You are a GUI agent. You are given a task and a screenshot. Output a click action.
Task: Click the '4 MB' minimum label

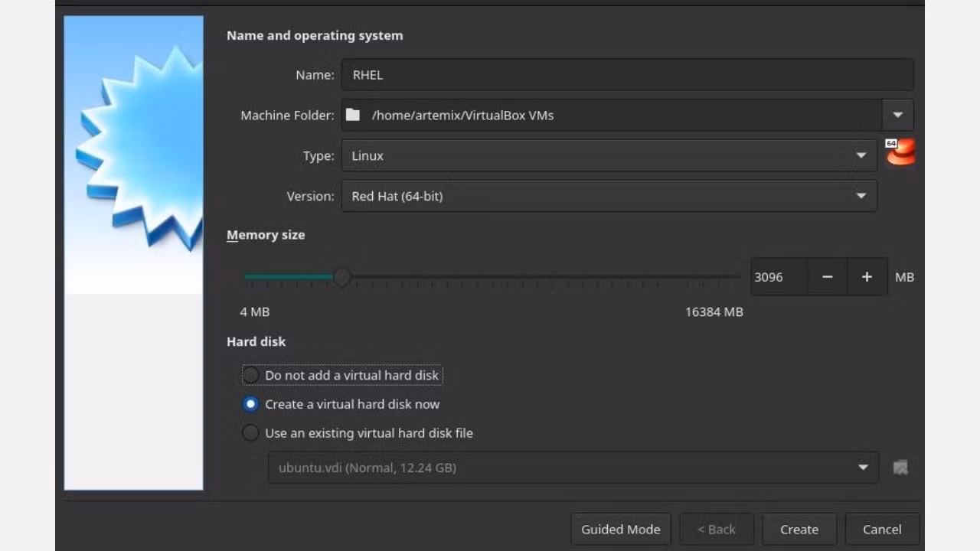pyautogui.click(x=255, y=312)
